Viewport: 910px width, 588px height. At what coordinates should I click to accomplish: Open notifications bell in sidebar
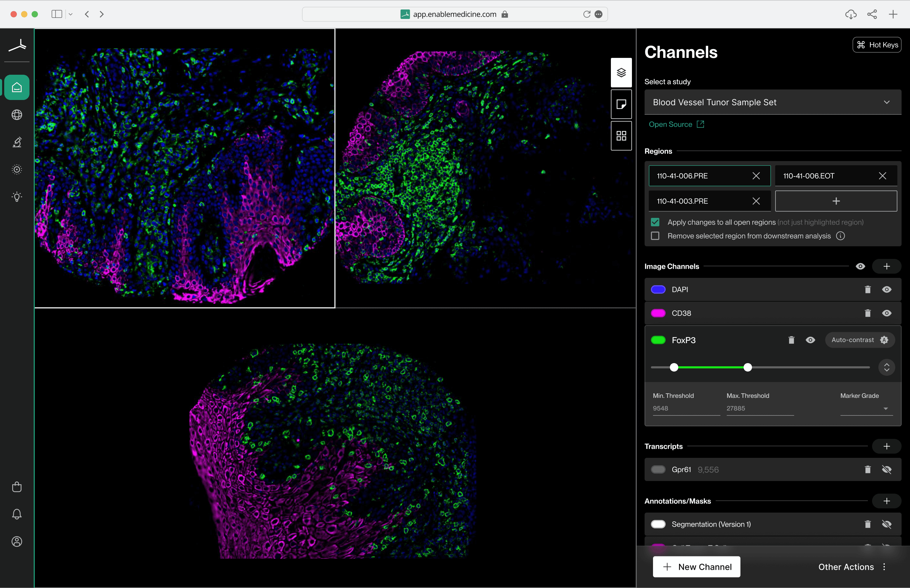coord(17,514)
